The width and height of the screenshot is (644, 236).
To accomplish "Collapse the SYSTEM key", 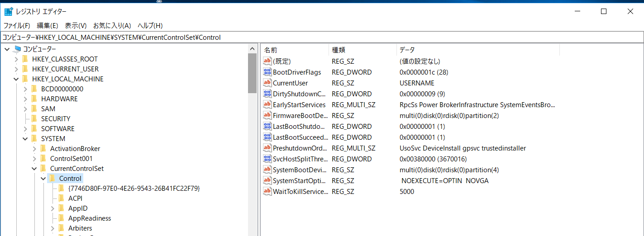I will coord(25,139).
